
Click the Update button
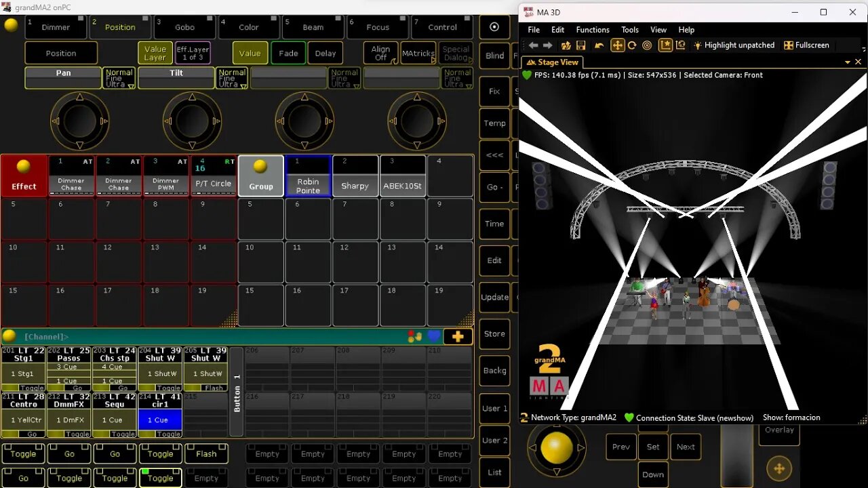(494, 297)
